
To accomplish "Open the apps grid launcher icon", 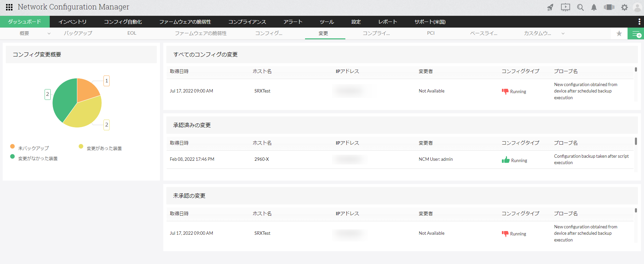I will [9, 7].
